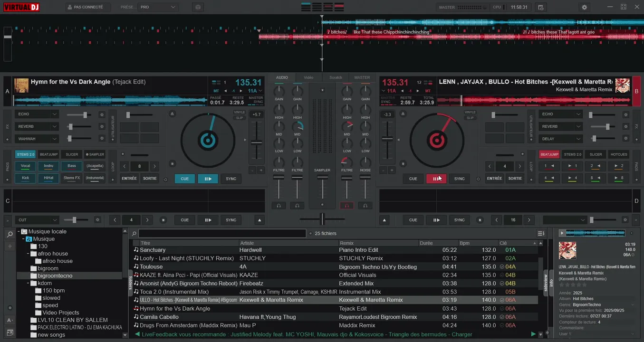Open the browser search options magnifier icon
Viewport: 644px width, 342px height.
pos(134,234)
